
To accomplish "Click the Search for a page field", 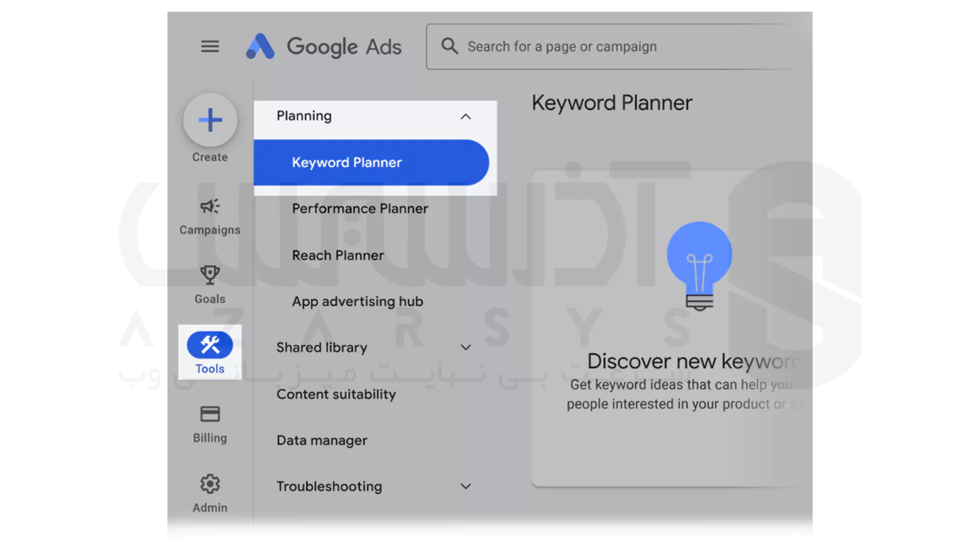I will [x=606, y=46].
